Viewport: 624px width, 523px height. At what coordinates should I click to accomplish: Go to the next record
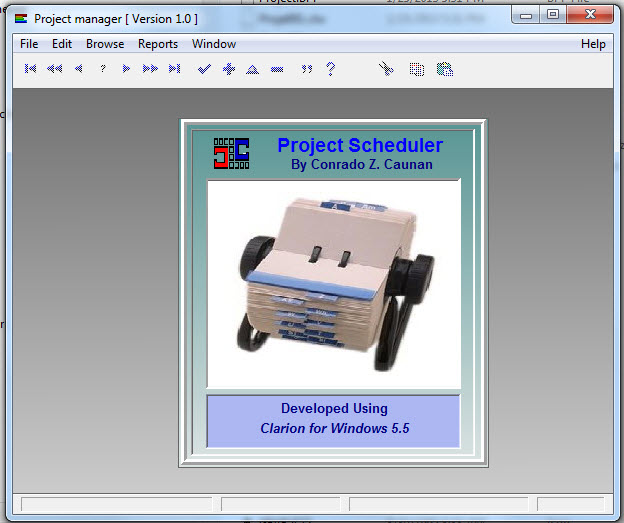[126, 69]
